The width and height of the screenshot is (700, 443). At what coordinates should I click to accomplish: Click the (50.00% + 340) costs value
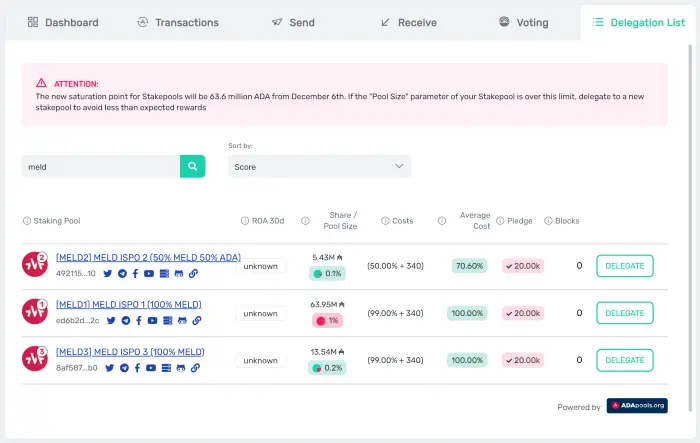pos(395,266)
